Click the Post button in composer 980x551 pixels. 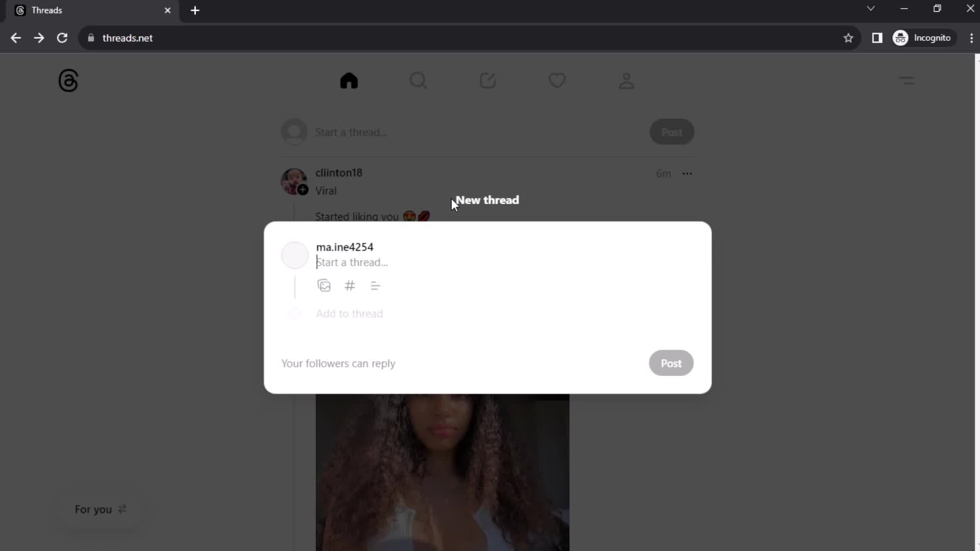coord(671,363)
